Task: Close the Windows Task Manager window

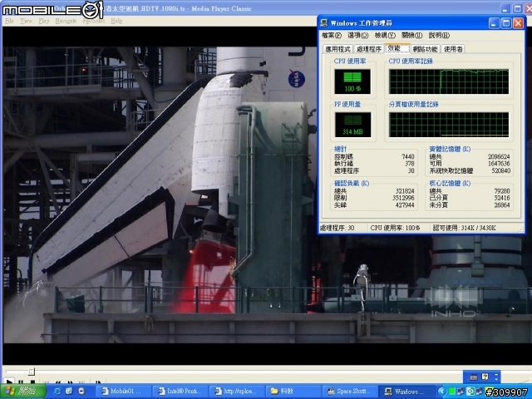Action: pos(518,23)
